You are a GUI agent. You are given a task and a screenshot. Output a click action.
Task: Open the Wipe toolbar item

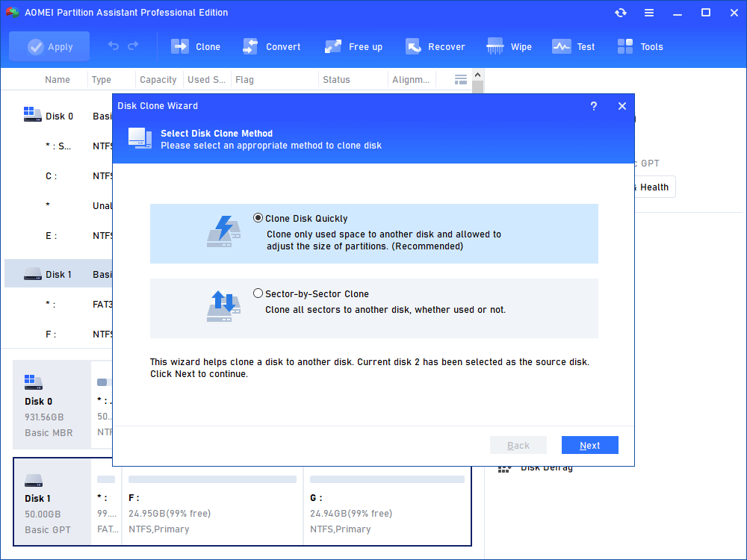[x=509, y=46]
